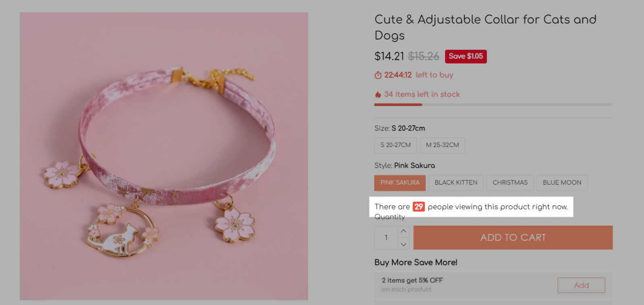Click the Save $1.05 badge
The image size is (644, 305).
click(x=466, y=56)
